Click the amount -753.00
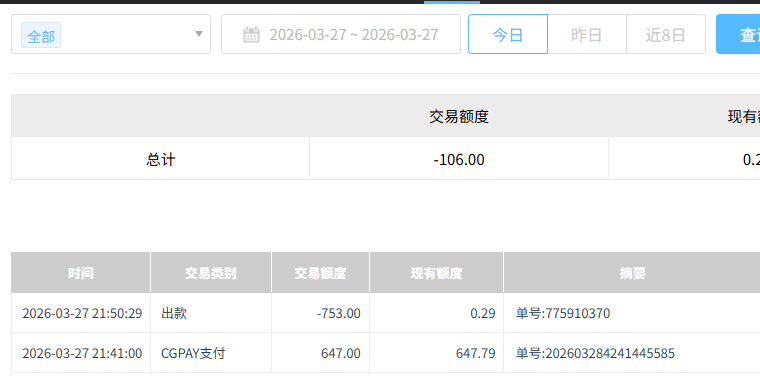This screenshot has height=379, width=760. [338, 314]
